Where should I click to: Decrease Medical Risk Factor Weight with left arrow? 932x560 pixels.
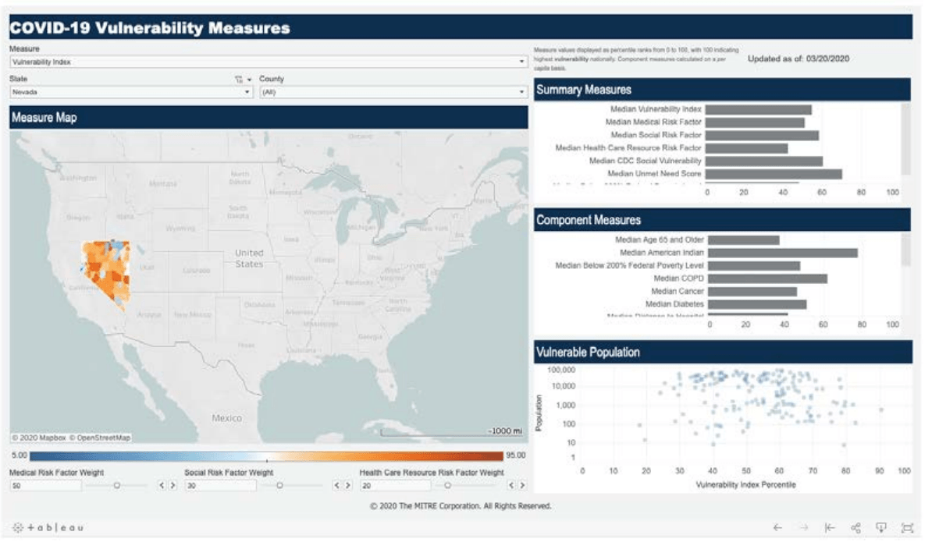[x=162, y=485]
